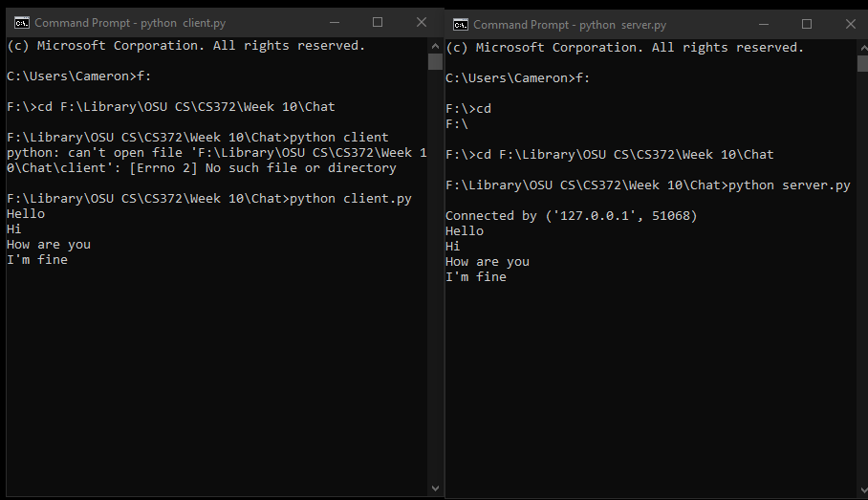Close the server.py Command Prompt window

tap(850, 24)
